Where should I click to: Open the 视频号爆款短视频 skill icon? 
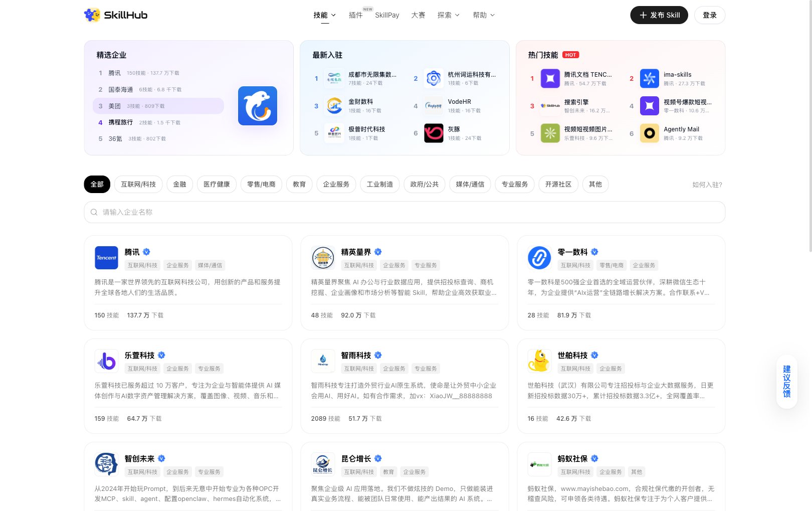pyautogui.click(x=650, y=106)
